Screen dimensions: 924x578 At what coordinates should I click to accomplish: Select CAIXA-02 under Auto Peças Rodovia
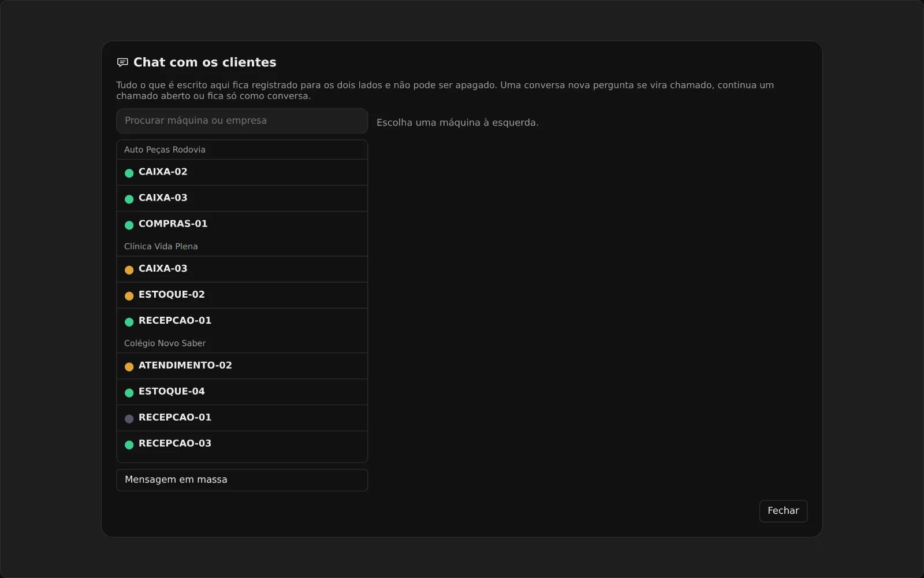coord(242,172)
